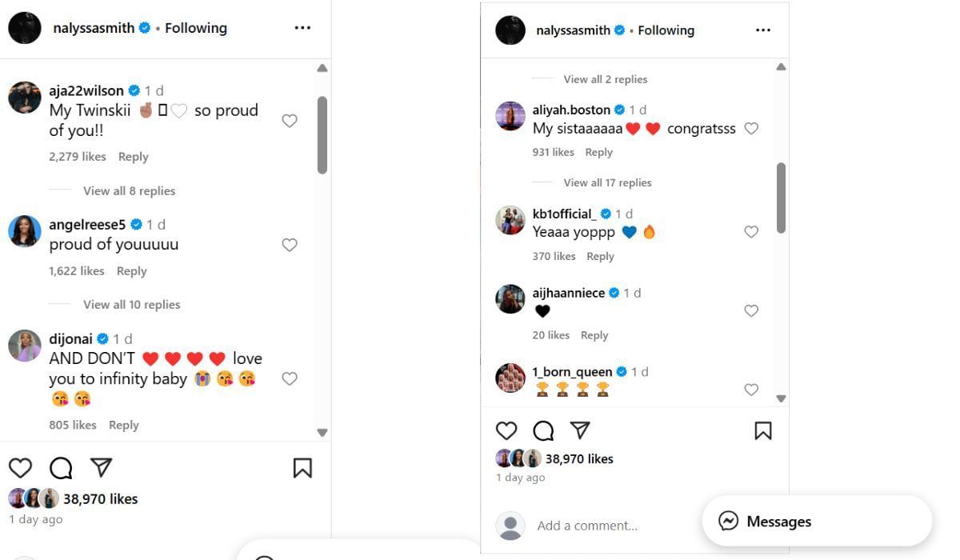Screen dimensions: 960x560
Task: Open three-dot options menu in right header
Action: (763, 30)
